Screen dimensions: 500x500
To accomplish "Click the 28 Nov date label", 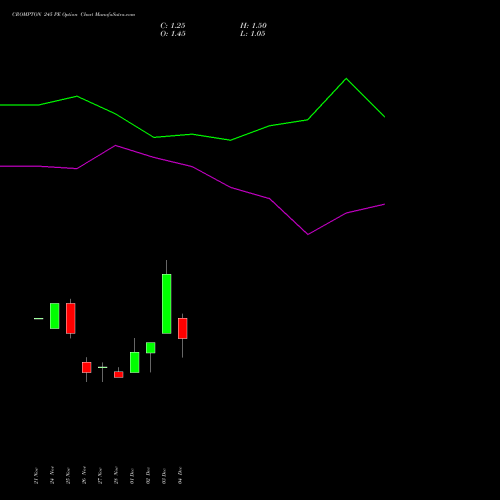I will (x=116, y=476).
